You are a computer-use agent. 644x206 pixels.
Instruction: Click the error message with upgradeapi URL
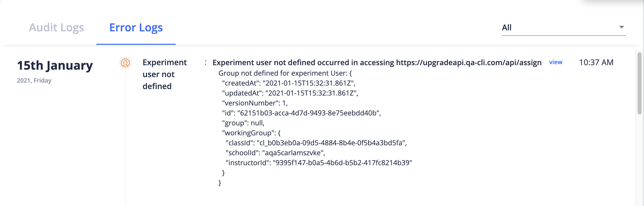point(377,62)
